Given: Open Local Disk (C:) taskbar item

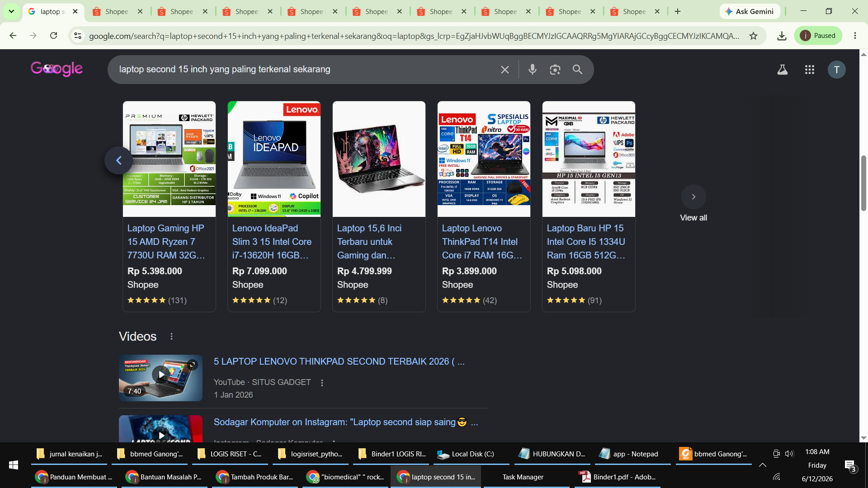Looking at the screenshot, I should tap(471, 454).
